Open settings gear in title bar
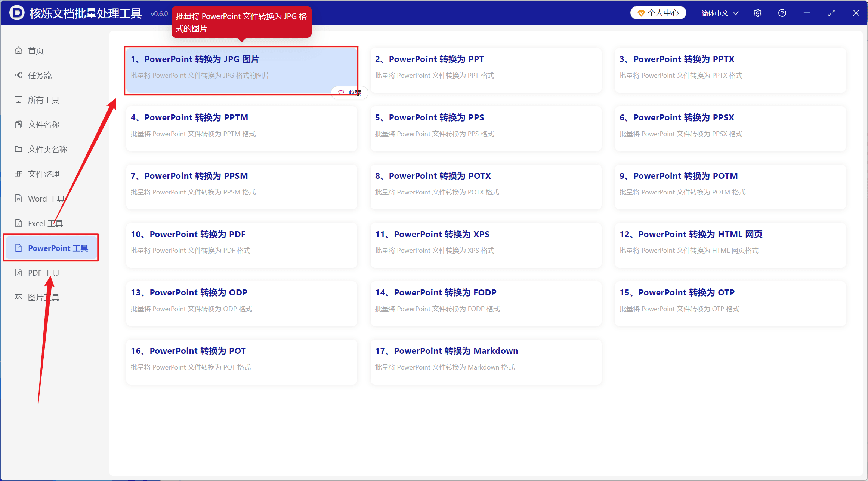 (x=757, y=13)
